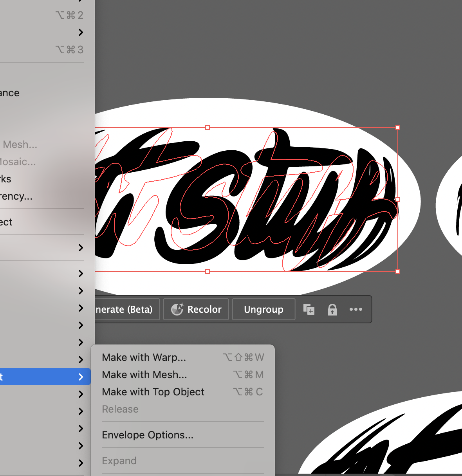
Task: Click the right-middle selection anchor handle
Action: [398, 200]
